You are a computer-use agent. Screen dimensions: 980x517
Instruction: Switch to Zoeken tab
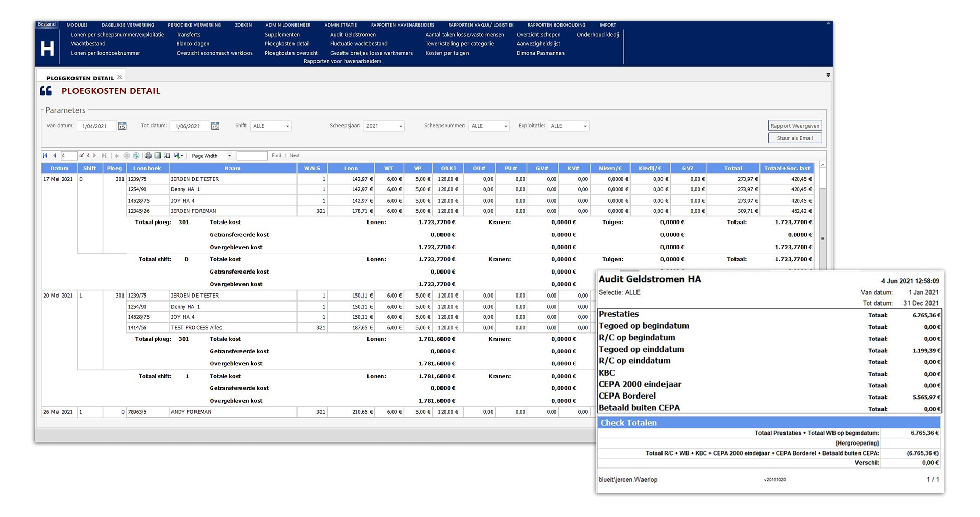(243, 25)
